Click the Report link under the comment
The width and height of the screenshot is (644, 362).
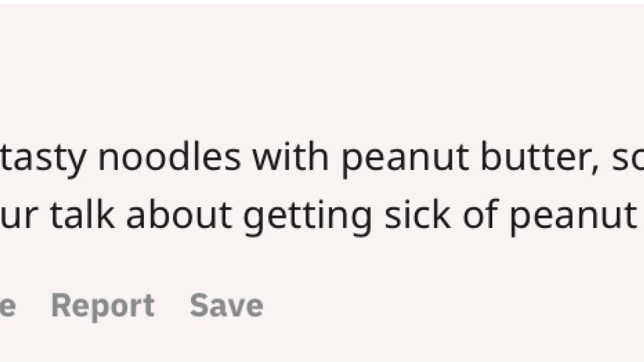click(103, 306)
